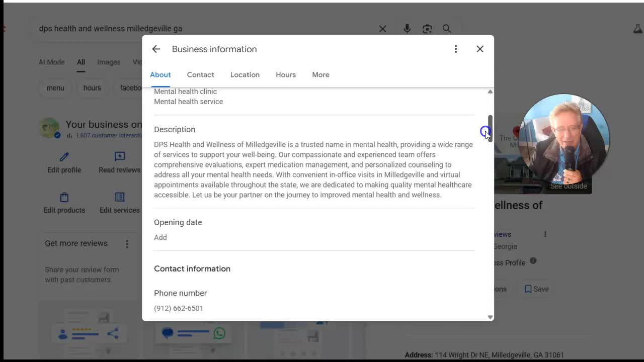Screen dimensions: 644x362
Task: Open Get more reviews options menu
Action: [127, 244]
